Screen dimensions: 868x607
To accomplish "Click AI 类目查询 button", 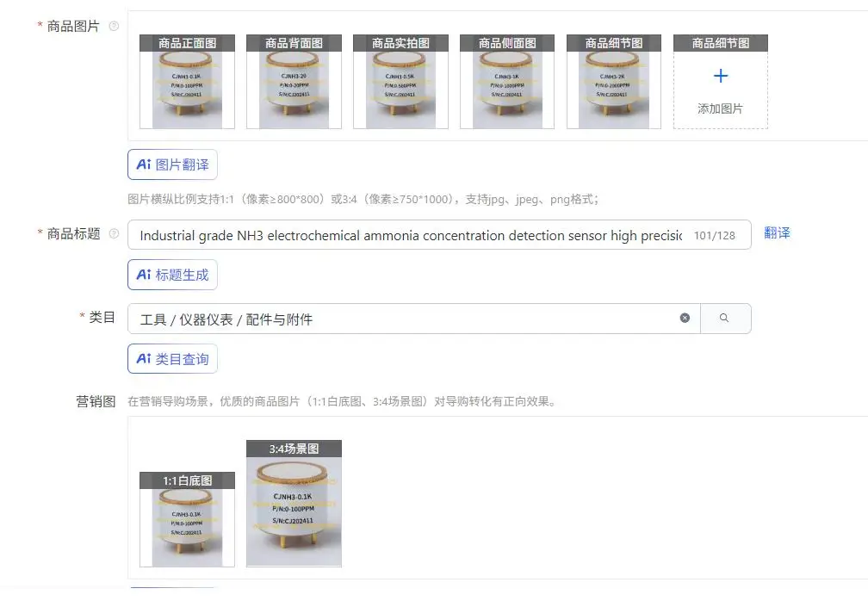I will click(172, 358).
